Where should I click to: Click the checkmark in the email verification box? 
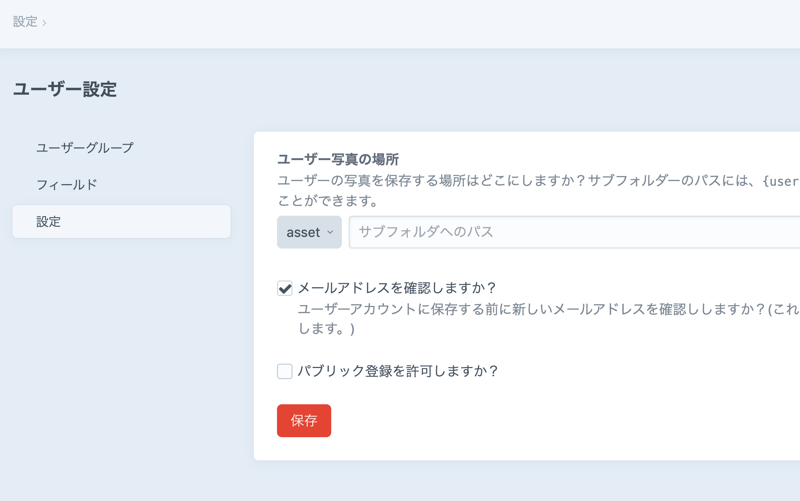[285, 289]
